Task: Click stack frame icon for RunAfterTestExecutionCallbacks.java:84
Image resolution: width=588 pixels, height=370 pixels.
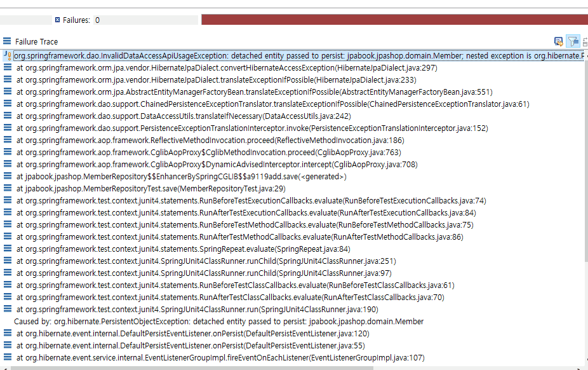Action: point(8,212)
